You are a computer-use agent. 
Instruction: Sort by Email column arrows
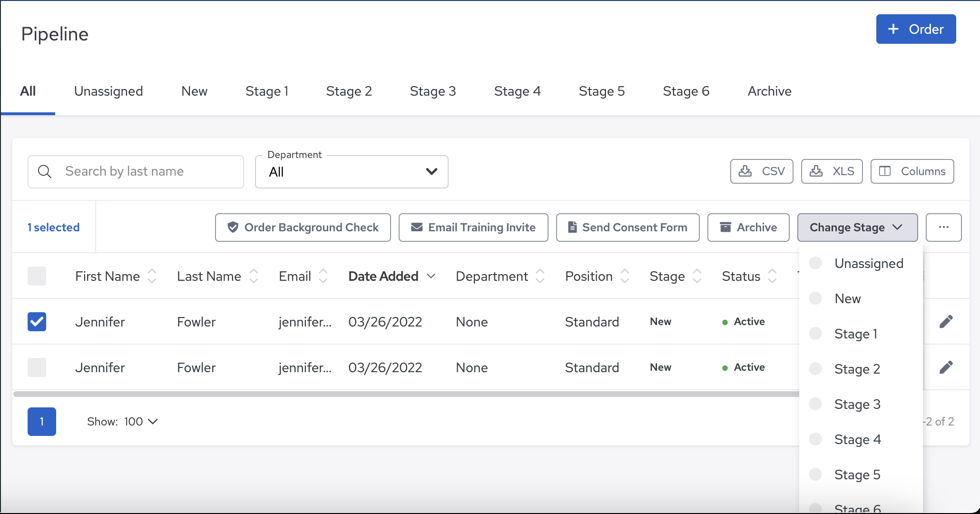point(323,276)
